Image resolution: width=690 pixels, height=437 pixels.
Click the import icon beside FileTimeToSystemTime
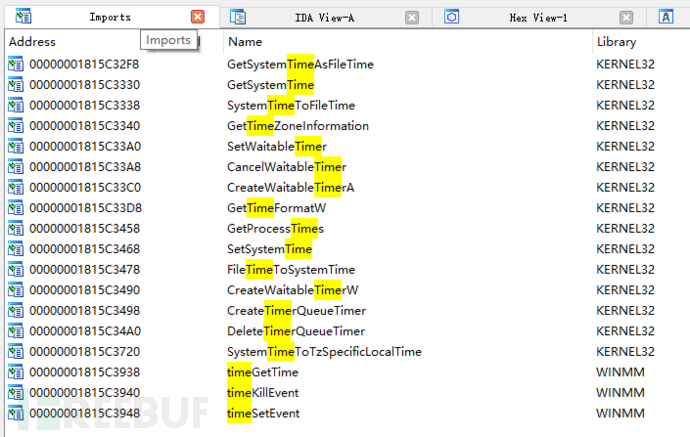pyautogui.click(x=15, y=269)
